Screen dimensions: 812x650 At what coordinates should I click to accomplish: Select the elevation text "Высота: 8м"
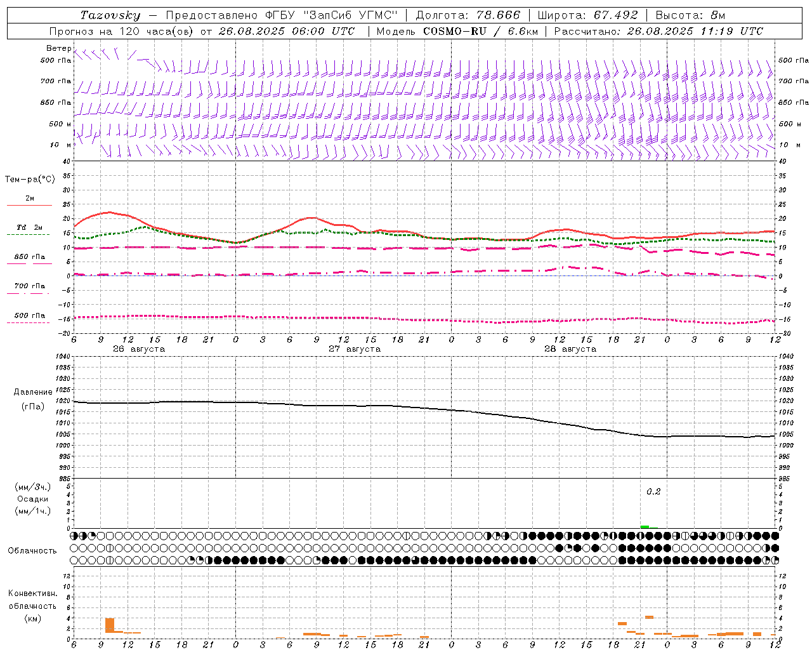tap(690, 15)
